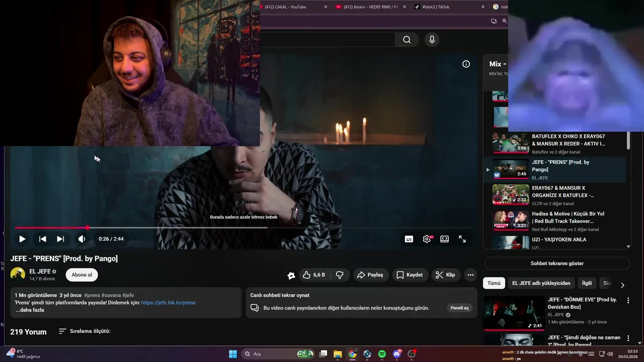Select the Tümü filter chip
Screen dimensions: 644x362
[x=494, y=283]
